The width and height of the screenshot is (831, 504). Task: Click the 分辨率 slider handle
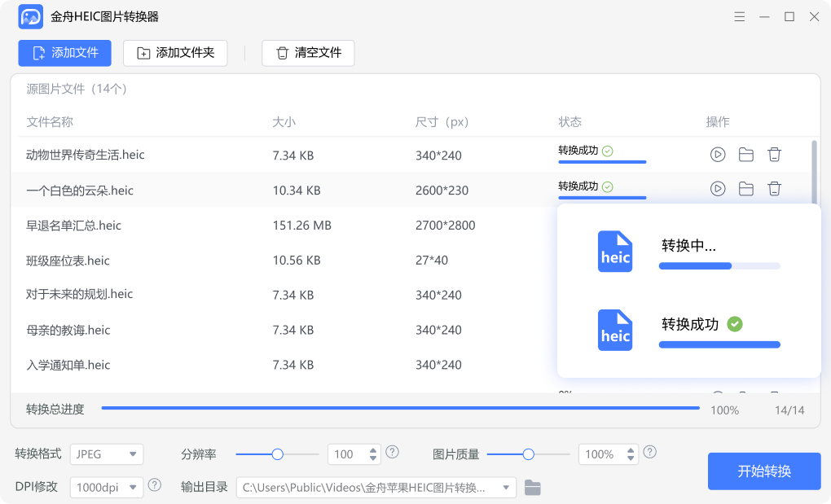pos(277,454)
